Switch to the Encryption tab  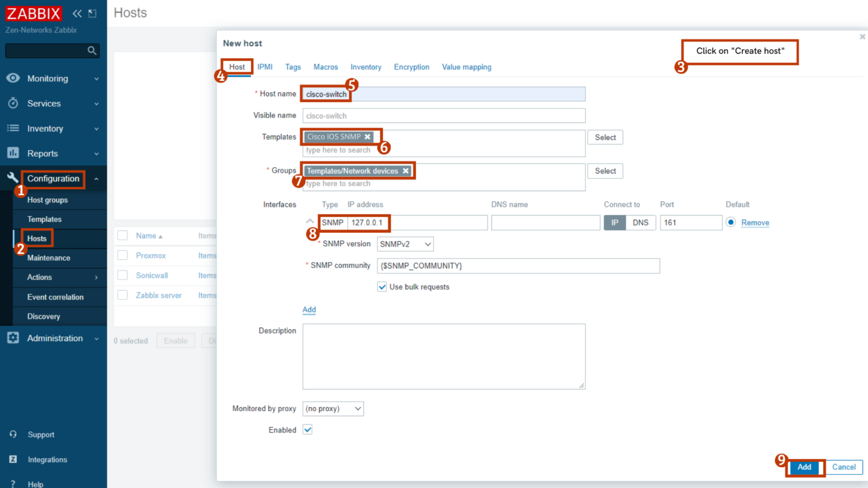coord(411,67)
